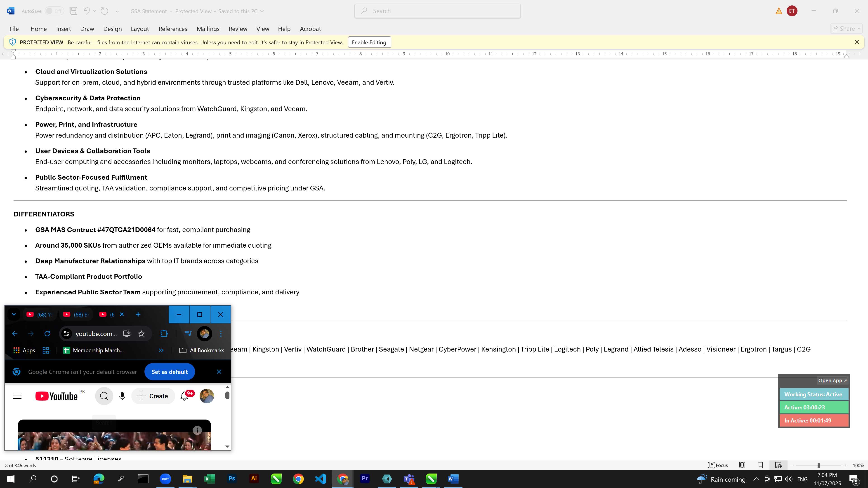Click the Save icon in title bar

click(73, 11)
